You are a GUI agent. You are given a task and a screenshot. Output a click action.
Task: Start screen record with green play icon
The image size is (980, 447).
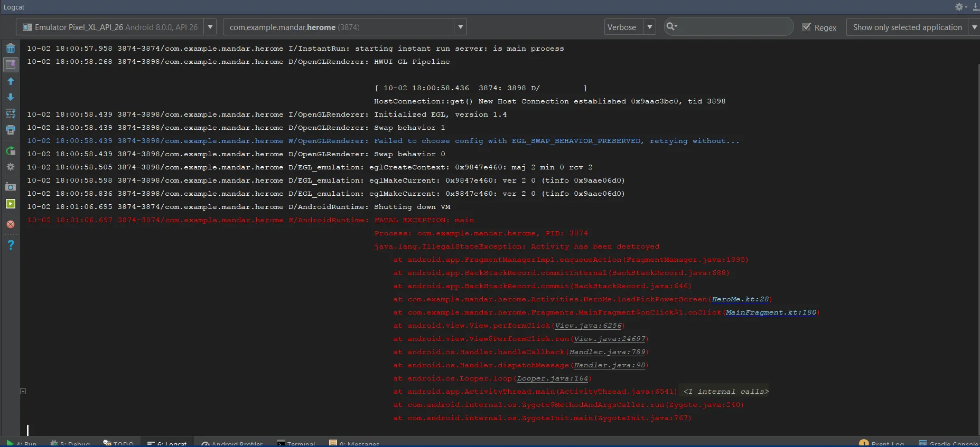coord(11,204)
